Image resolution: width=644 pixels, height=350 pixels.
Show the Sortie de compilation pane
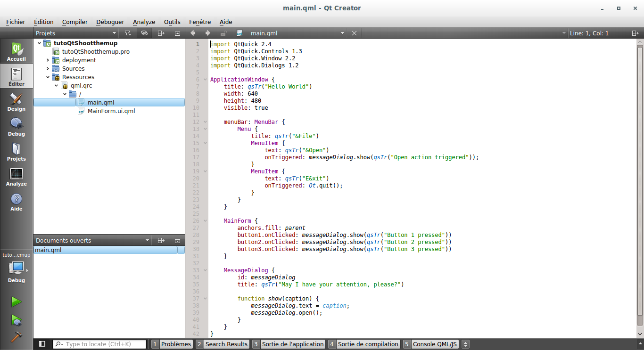click(x=368, y=344)
